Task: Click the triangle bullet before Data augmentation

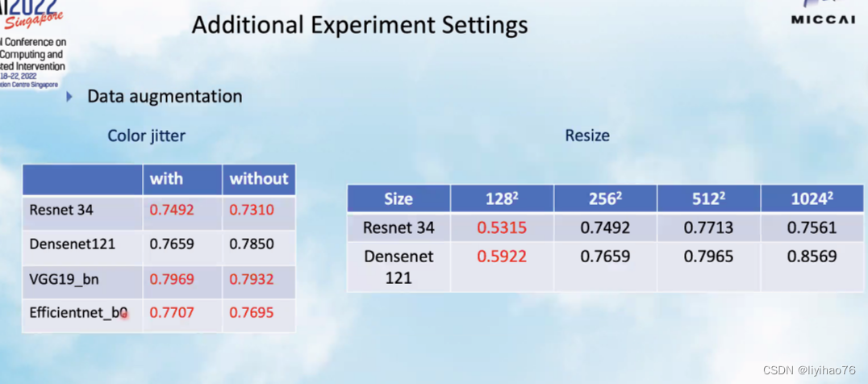Action: pyautogui.click(x=69, y=97)
